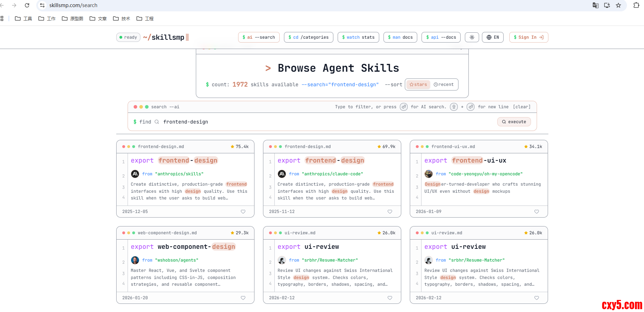Sort skills by recent
The width and height of the screenshot is (644, 312).
pos(444,84)
